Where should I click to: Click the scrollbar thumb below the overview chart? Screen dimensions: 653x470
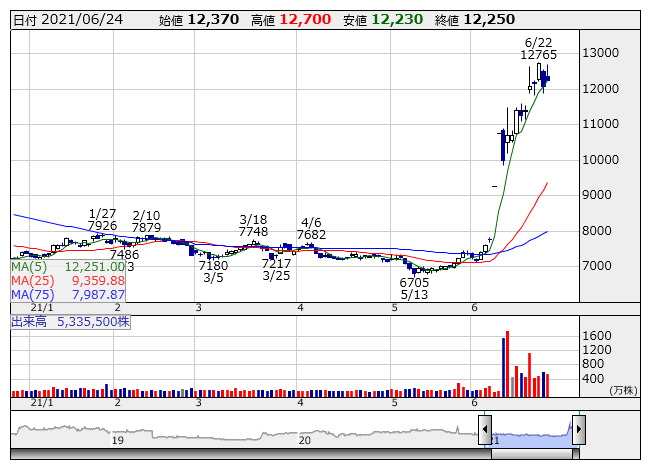[532, 453]
